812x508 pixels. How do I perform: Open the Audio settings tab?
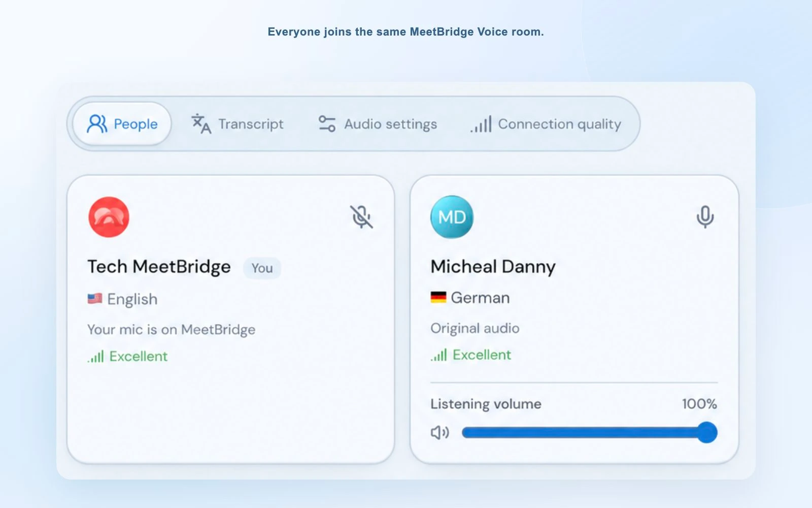click(378, 124)
